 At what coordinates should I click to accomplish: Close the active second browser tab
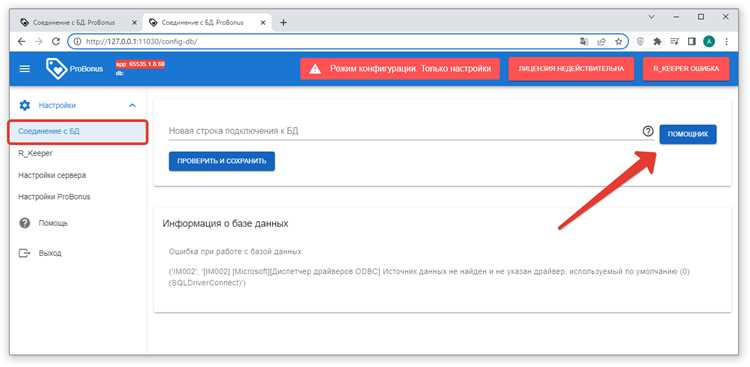point(263,22)
